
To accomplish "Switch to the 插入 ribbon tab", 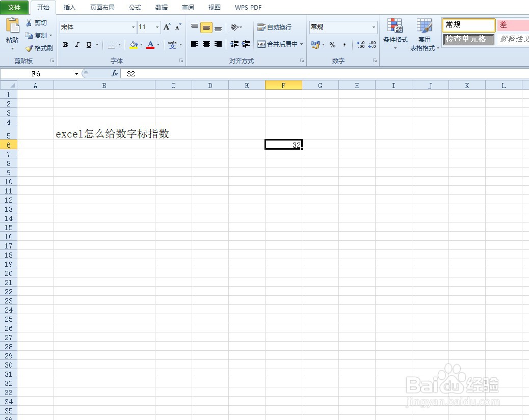I will 69,7.
